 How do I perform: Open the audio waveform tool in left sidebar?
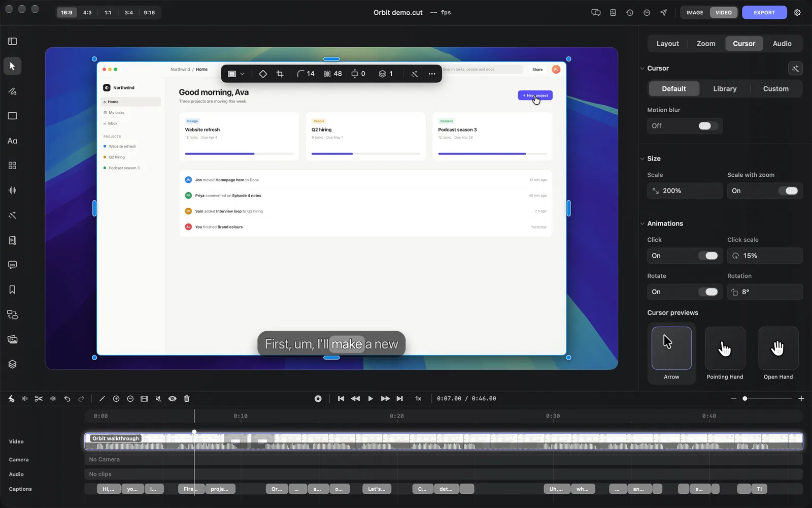click(x=12, y=190)
